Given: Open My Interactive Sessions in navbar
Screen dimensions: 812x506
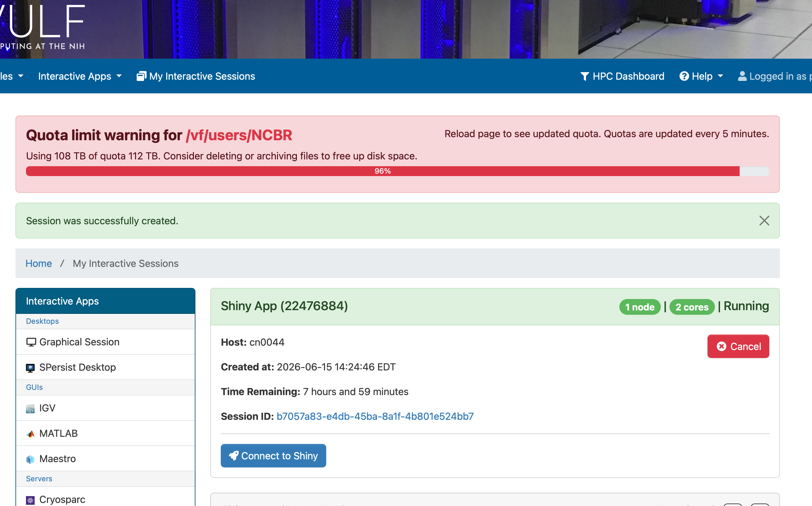Looking at the screenshot, I should pyautogui.click(x=196, y=76).
